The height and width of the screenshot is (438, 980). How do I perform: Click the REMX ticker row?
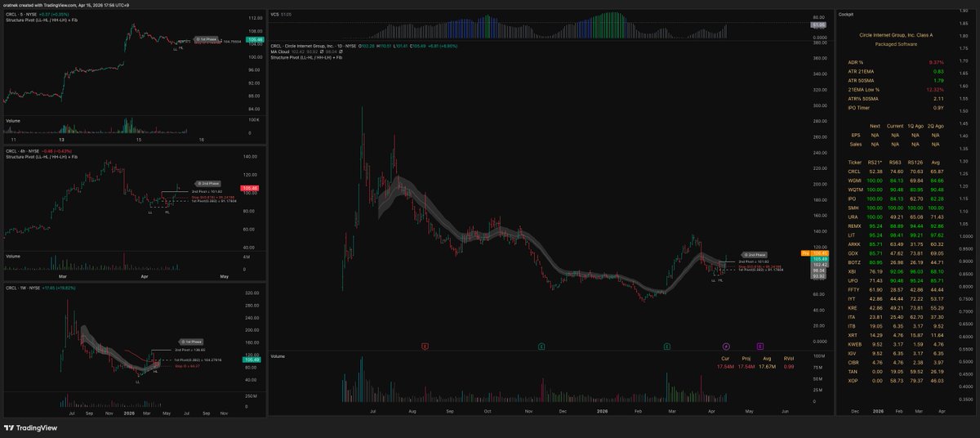[896, 226]
